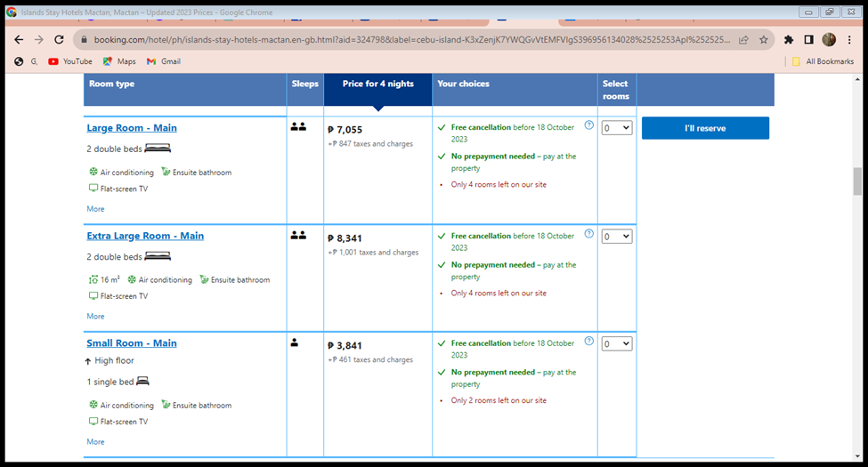
Task: Click the double bed icon in Large Room
Action: 158,149
